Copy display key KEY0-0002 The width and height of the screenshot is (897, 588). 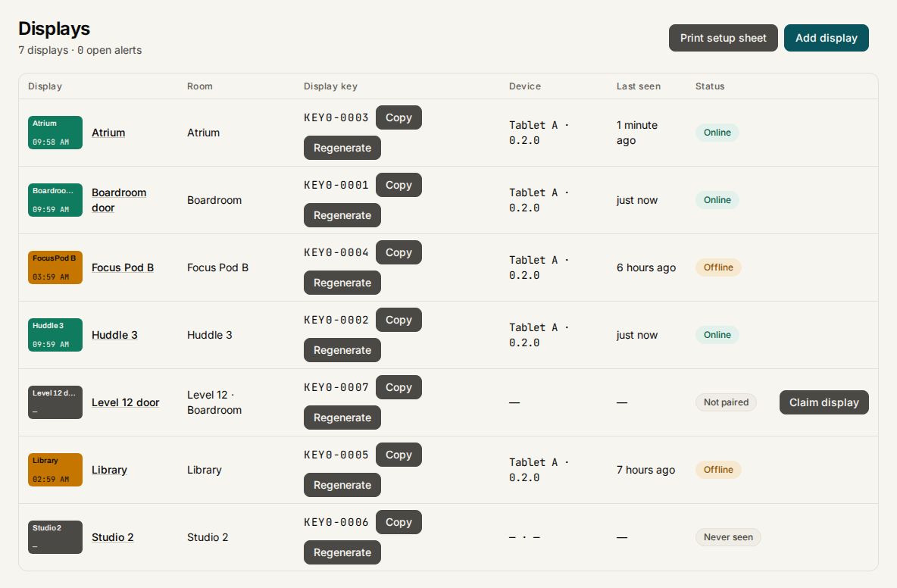(x=398, y=320)
